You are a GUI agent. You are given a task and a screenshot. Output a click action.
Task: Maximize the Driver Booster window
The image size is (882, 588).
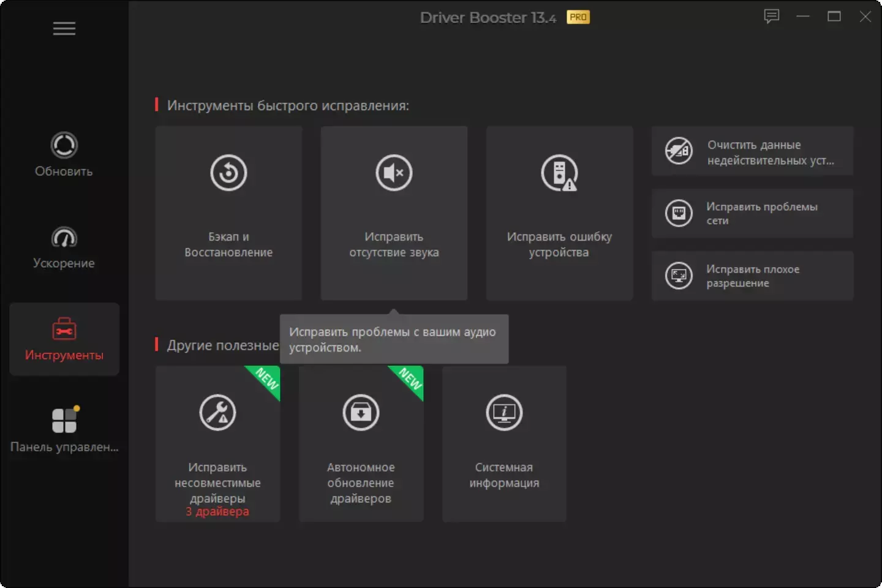(834, 17)
